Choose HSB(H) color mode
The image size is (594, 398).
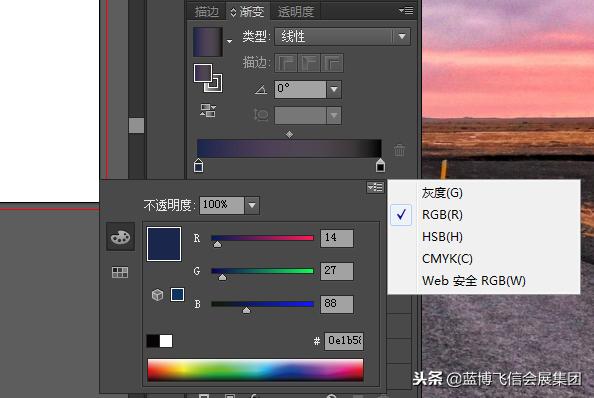click(x=484, y=237)
